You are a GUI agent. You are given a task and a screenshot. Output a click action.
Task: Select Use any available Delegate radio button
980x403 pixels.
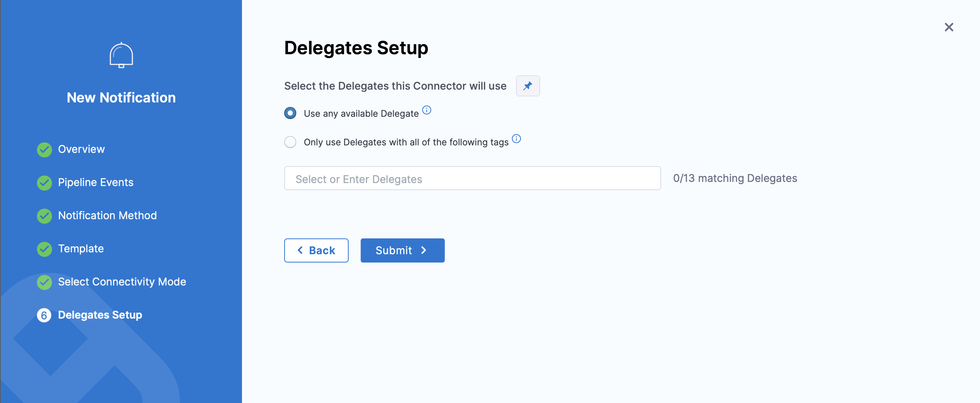pos(290,113)
